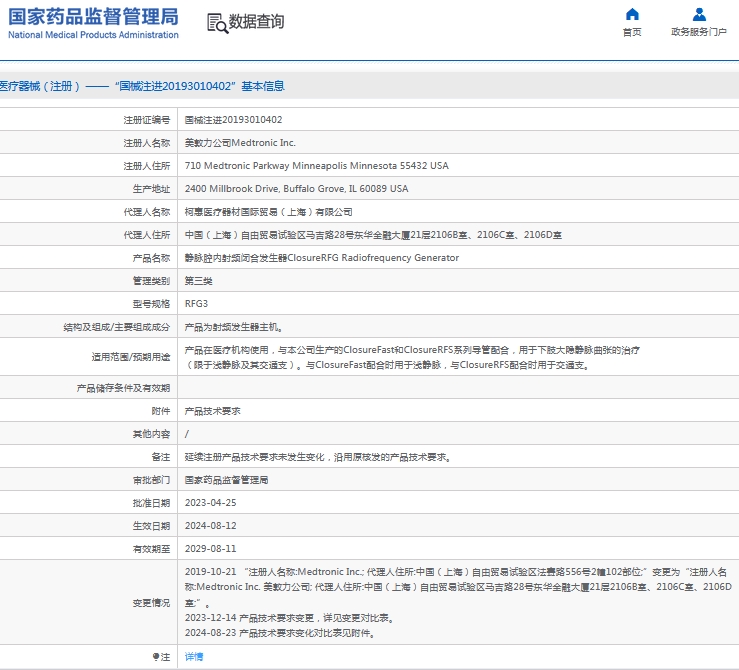Click the 2024-08-23 change record line
Image resolution: width=739 pixels, height=670 pixels.
[x=280, y=633]
